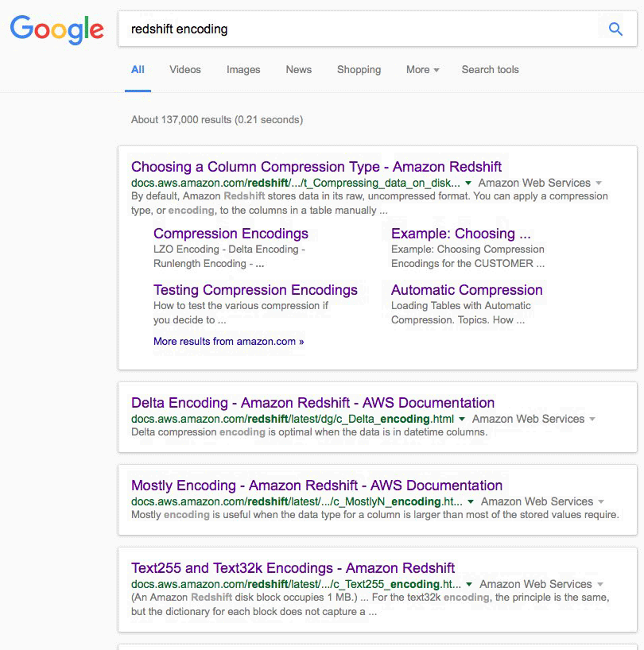Screen dimensions: 644x650
Task: Click the c_MostlyN_encoding green URL text
Action: pos(297,501)
